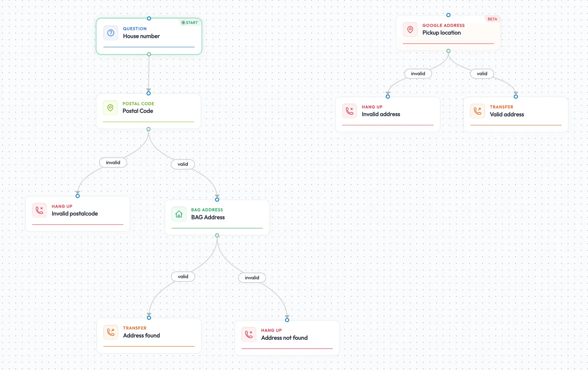Select the 'House number' node title
Image resolution: width=588 pixels, height=370 pixels.
click(x=141, y=36)
